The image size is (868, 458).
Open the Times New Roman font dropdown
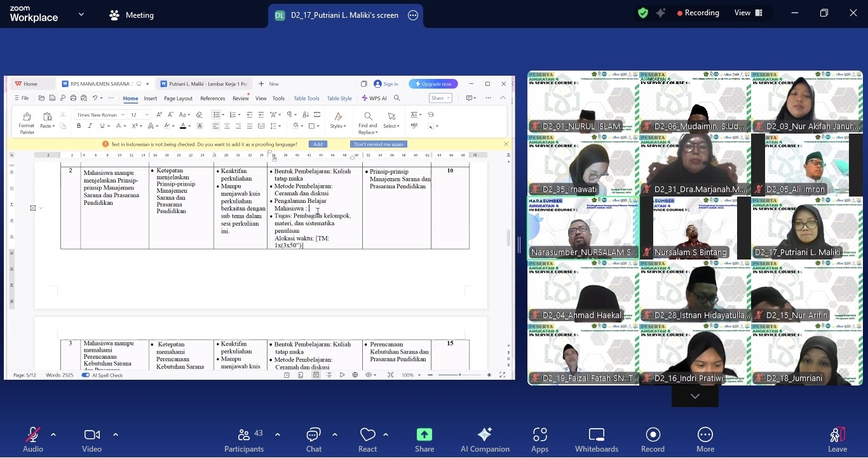pyautogui.click(x=100, y=115)
